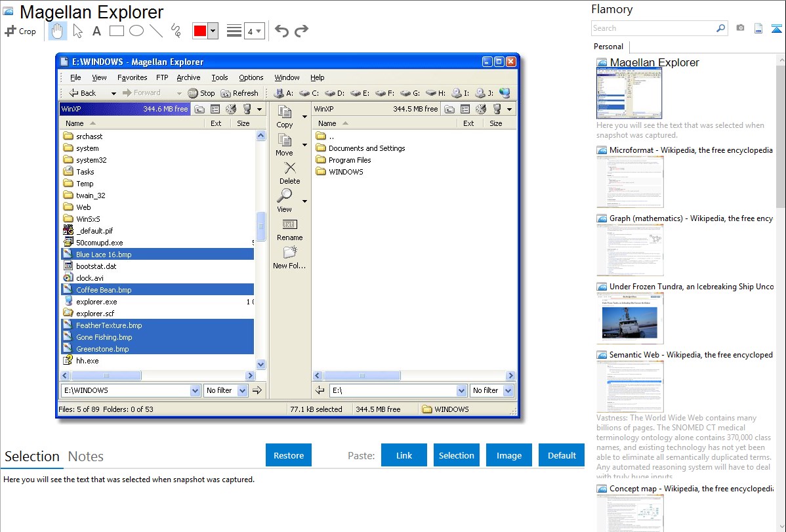The image size is (786, 532).
Task: Undo the last annotation
Action: coord(281,31)
